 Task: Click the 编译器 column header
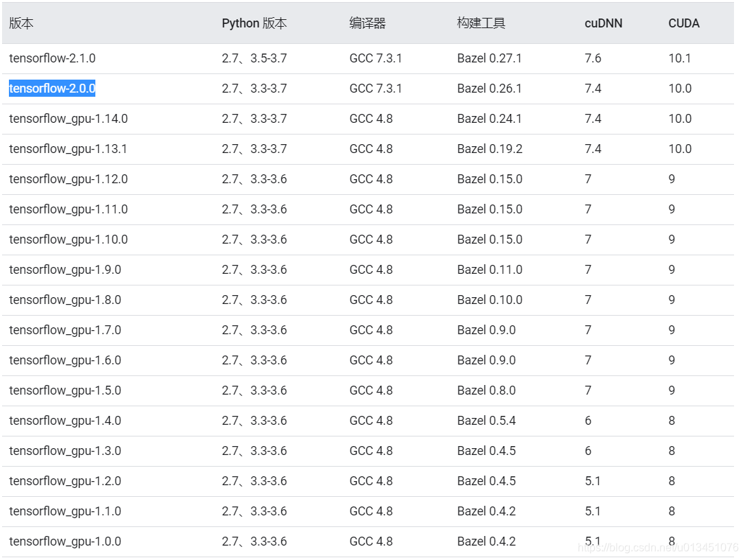[367, 23]
